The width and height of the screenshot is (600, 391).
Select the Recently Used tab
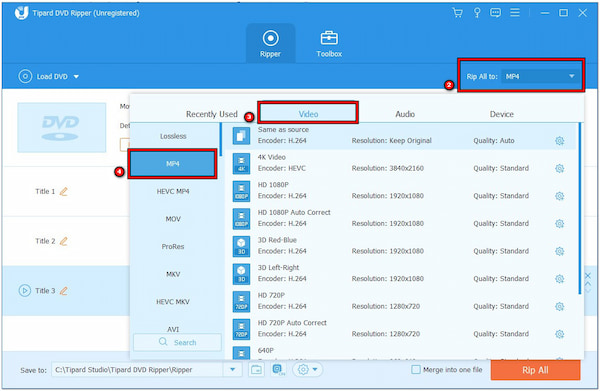(212, 114)
